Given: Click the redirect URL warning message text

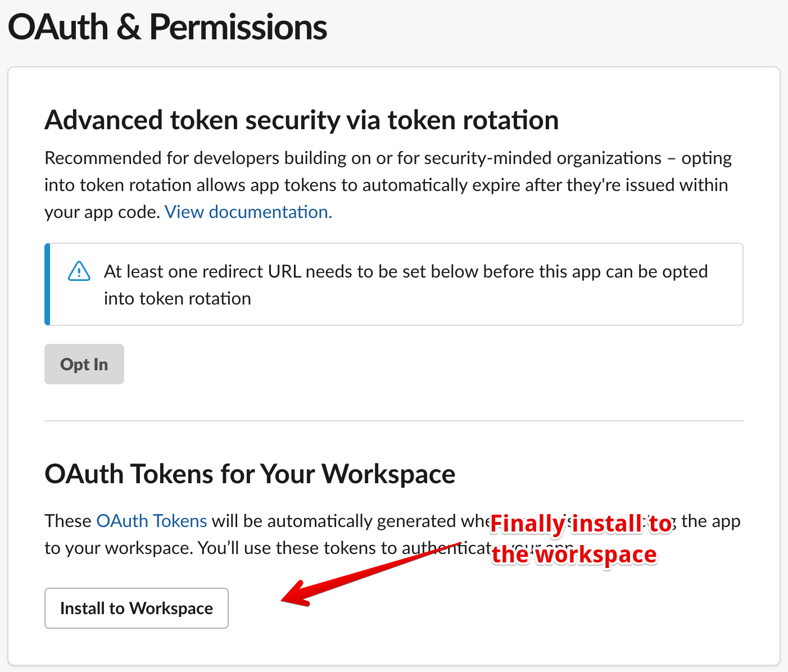Looking at the screenshot, I should coord(405,272).
